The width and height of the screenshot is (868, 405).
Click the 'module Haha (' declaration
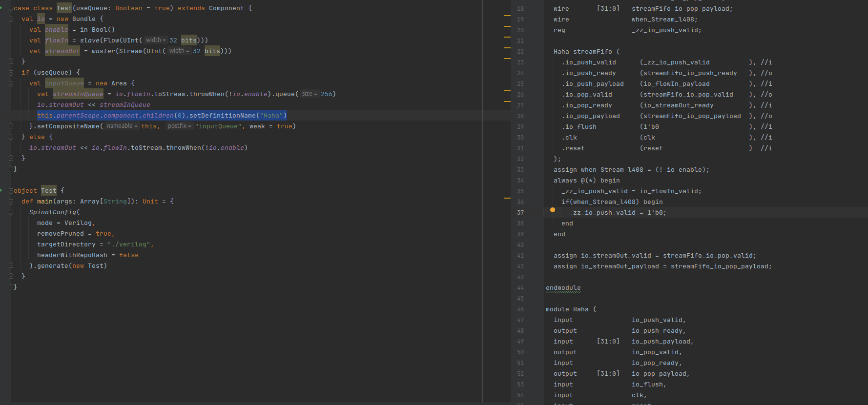pos(571,309)
